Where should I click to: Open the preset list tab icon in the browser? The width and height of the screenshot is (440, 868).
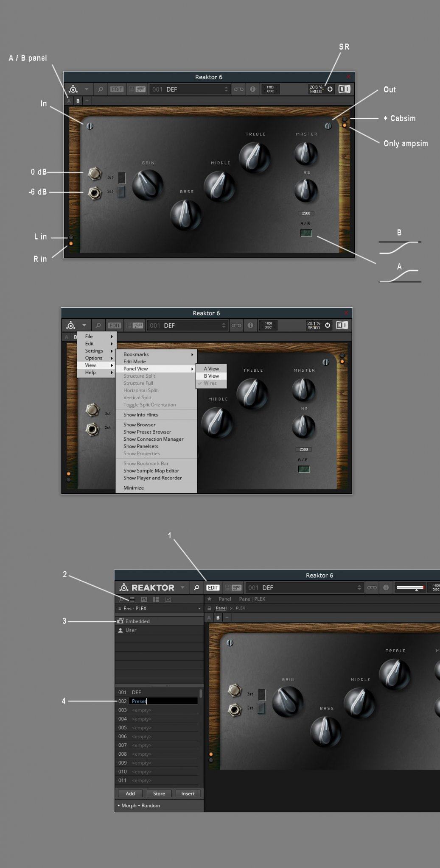click(132, 599)
